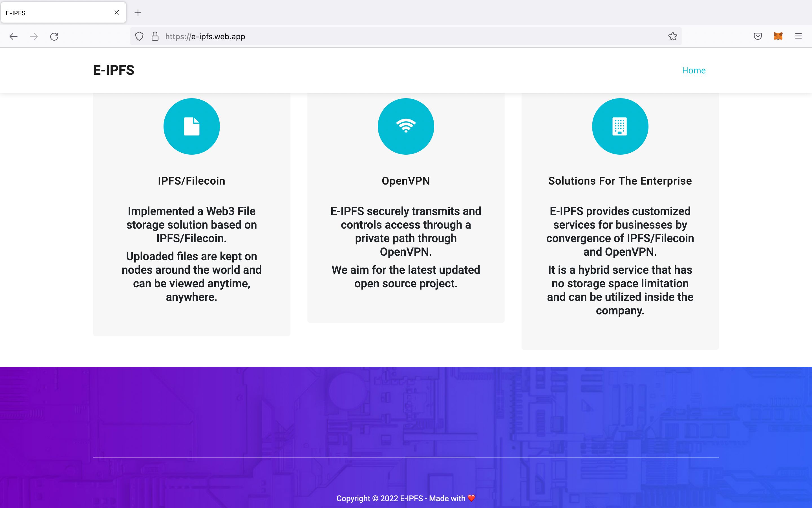Close the E-IPFS tab
Image resolution: width=812 pixels, height=508 pixels.
(117, 12)
